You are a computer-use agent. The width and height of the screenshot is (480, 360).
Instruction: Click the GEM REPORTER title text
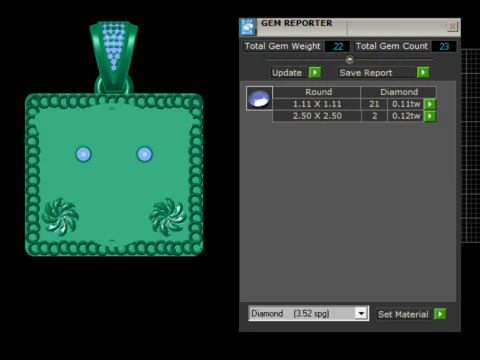click(297, 23)
